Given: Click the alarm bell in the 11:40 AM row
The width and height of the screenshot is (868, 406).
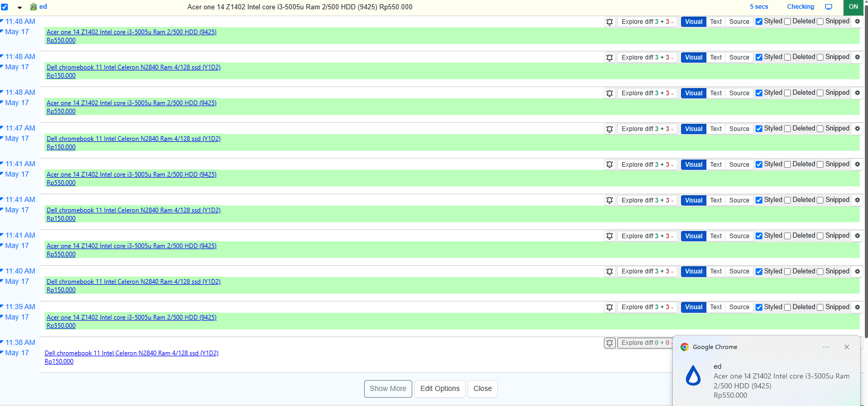Looking at the screenshot, I should (610, 271).
